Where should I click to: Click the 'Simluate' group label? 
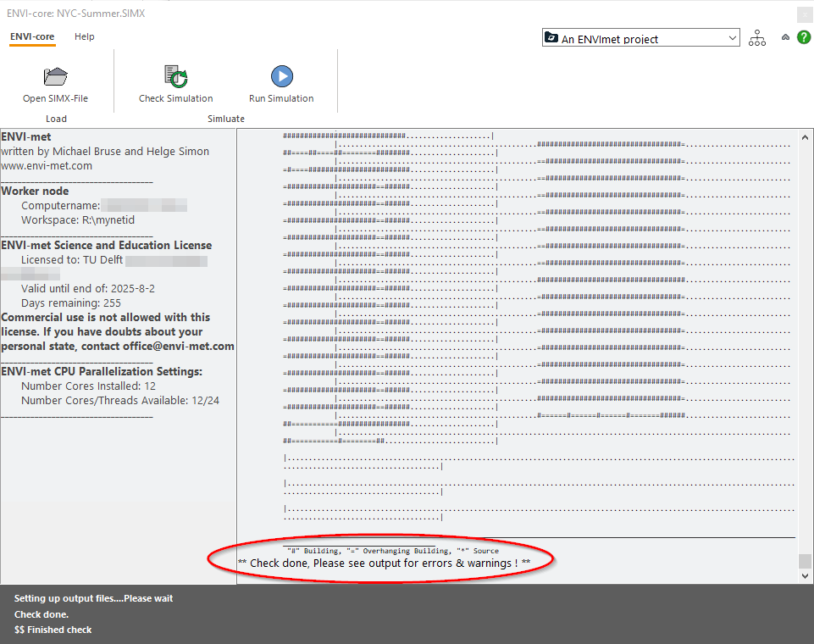(x=226, y=119)
